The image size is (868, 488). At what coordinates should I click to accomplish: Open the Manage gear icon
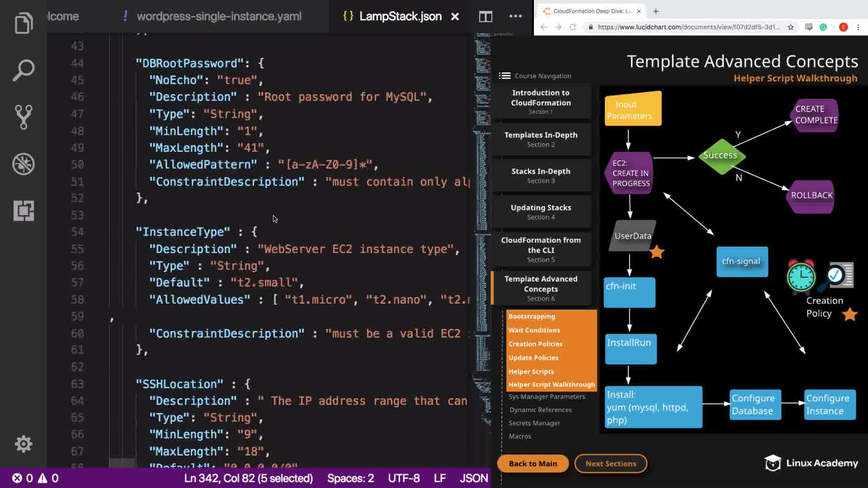tap(24, 444)
